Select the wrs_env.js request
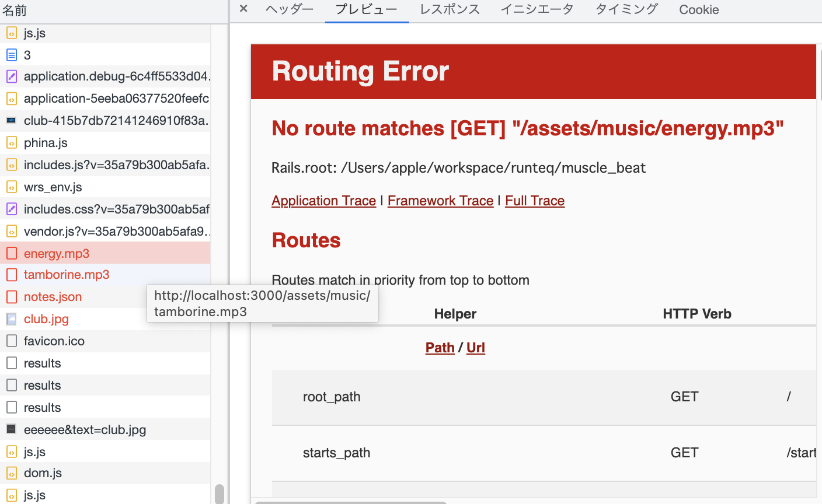Screen dimensions: 822x504 click(105, 187)
